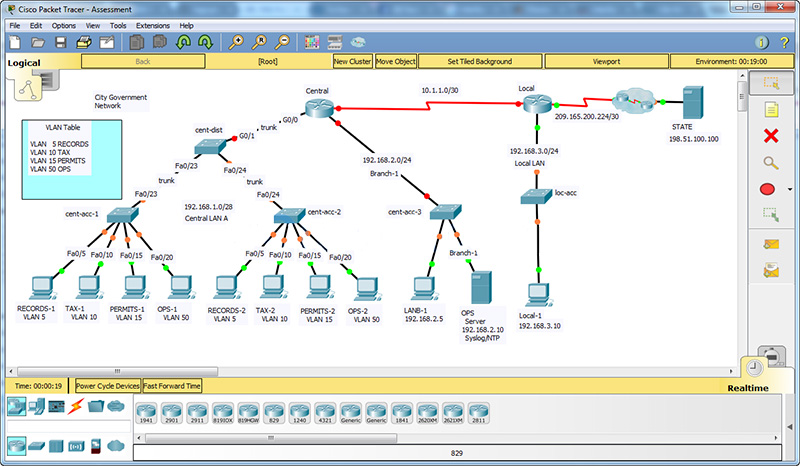Save the network using the floppy icon
The height and width of the screenshot is (466, 800).
pos(61,42)
